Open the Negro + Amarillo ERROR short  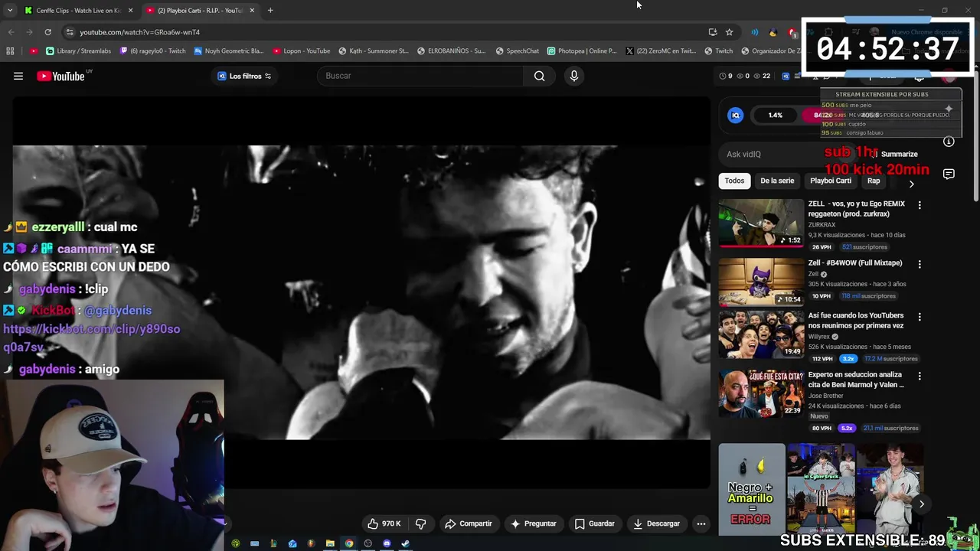click(x=752, y=490)
